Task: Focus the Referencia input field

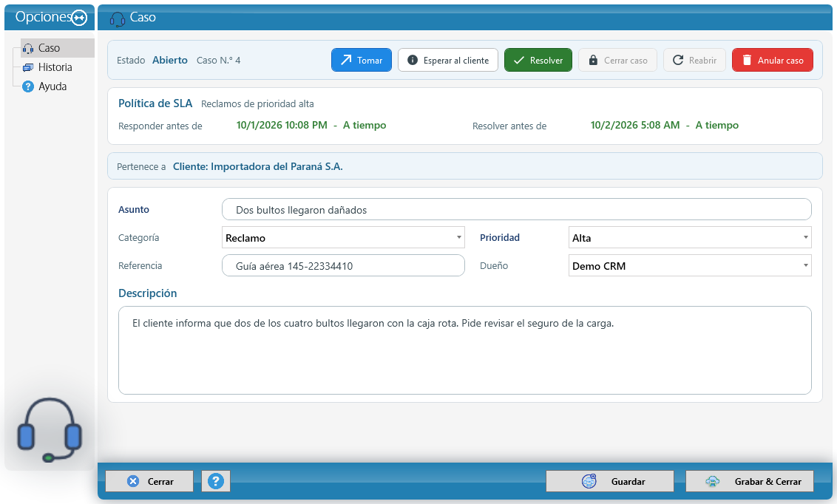Action: tap(343, 265)
